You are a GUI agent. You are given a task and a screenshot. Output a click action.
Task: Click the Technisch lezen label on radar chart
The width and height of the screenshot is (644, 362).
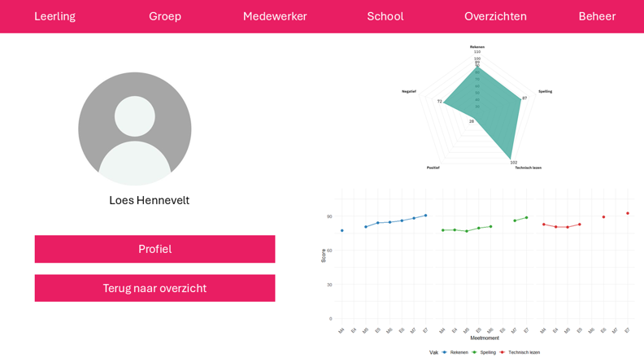pyautogui.click(x=528, y=168)
